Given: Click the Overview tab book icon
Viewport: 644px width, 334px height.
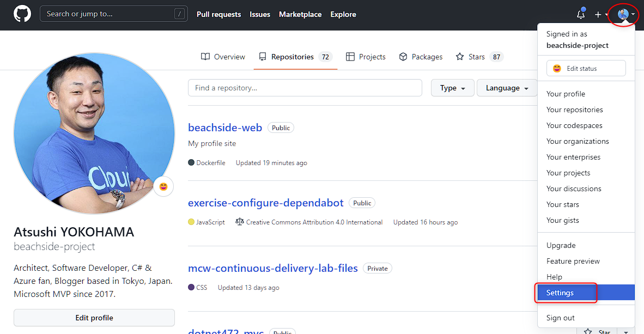Looking at the screenshot, I should tap(205, 56).
